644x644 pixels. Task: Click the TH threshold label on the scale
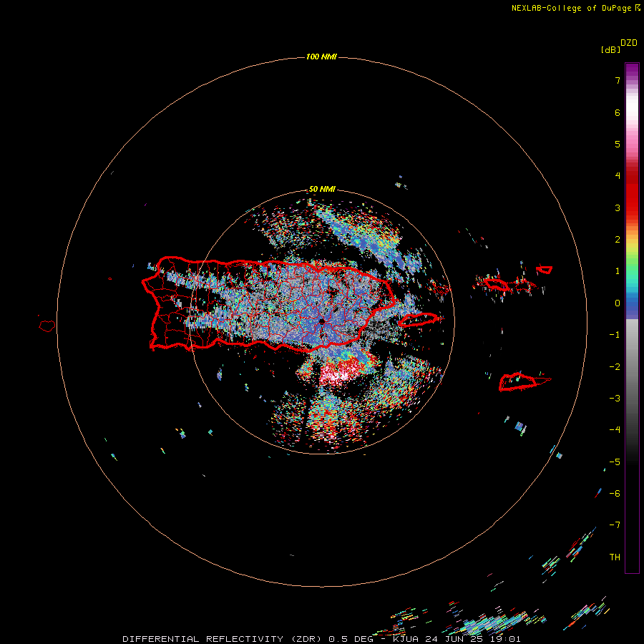pos(615,557)
